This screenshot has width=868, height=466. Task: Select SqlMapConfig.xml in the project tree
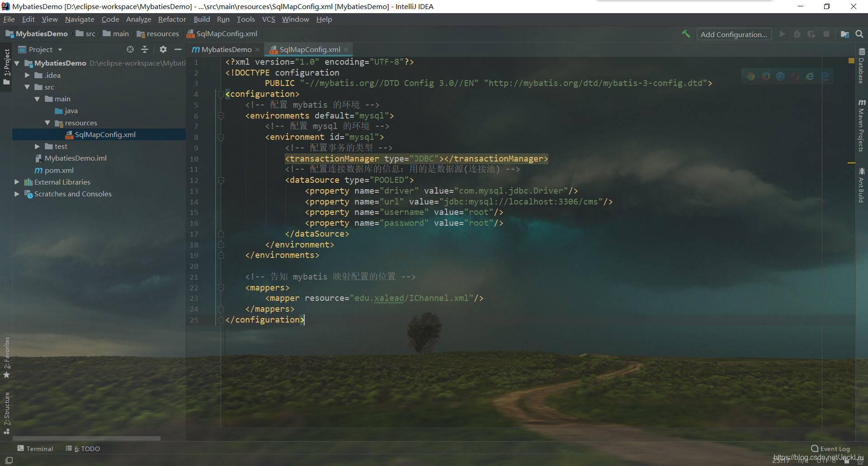tap(99, 134)
